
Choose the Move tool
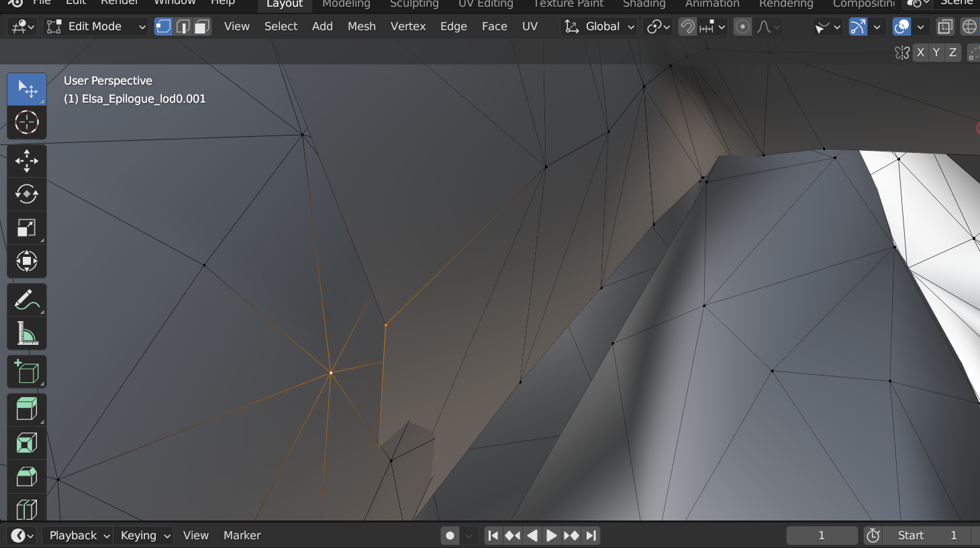tap(27, 161)
